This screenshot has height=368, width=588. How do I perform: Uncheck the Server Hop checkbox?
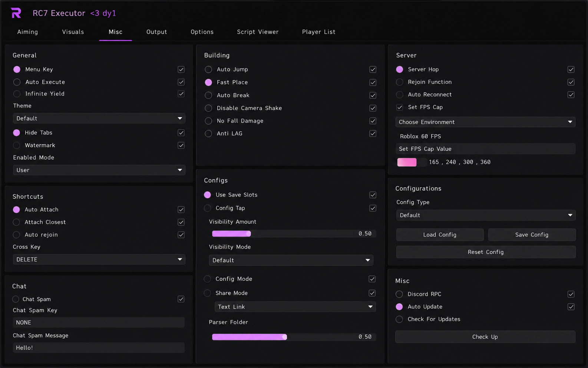coord(571,69)
